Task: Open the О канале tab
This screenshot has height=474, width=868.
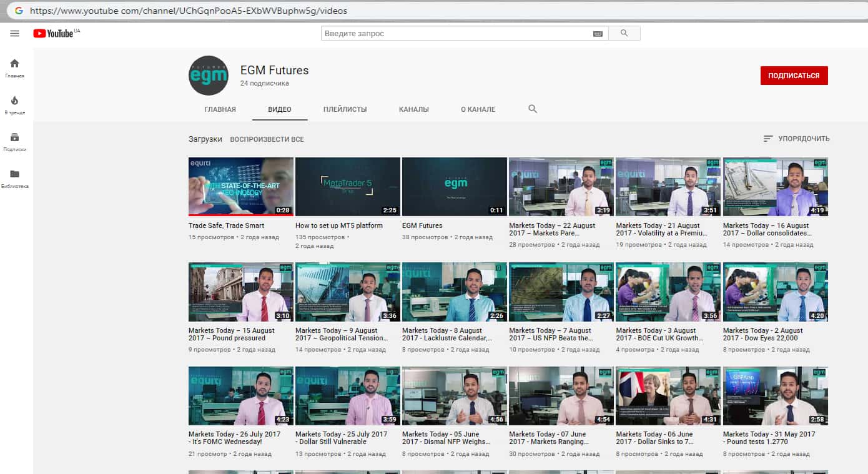Action: (x=478, y=109)
